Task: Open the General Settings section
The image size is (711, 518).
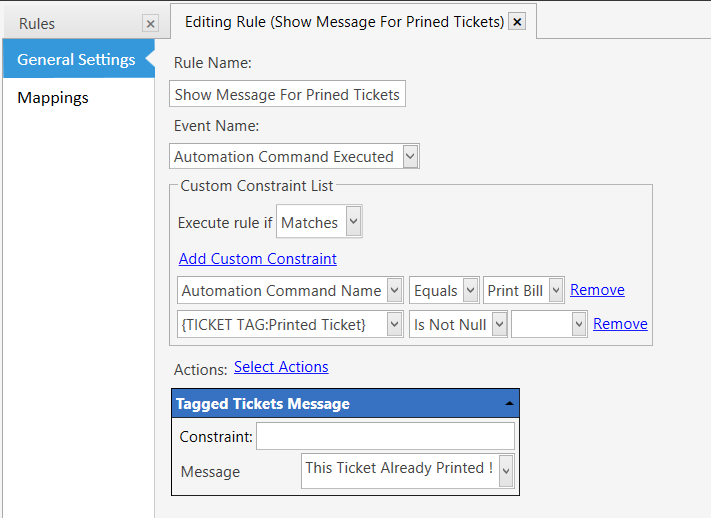Action: tap(76, 60)
